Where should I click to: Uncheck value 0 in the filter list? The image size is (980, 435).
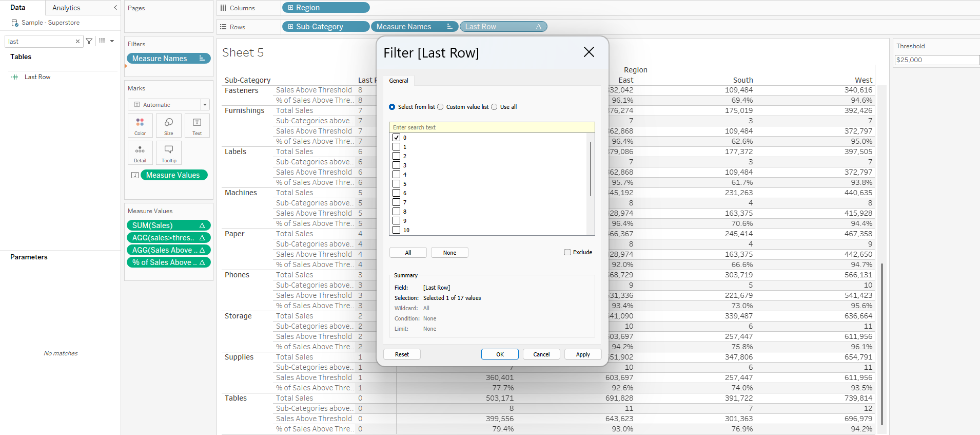coord(396,138)
